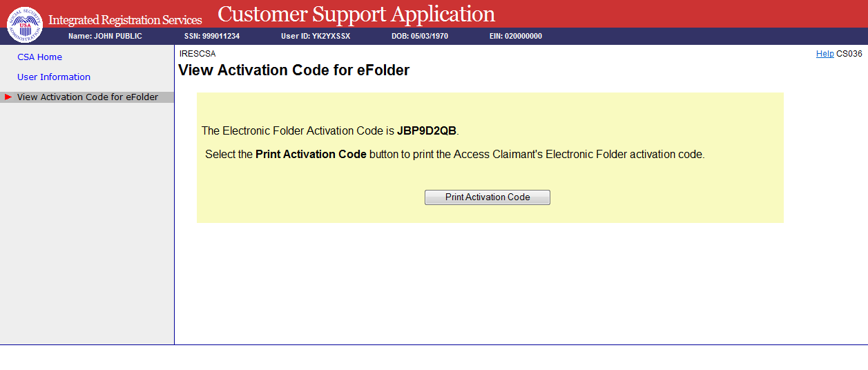Click the Customer Support Application title
The width and height of the screenshot is (868, 370).
[356, 14]
